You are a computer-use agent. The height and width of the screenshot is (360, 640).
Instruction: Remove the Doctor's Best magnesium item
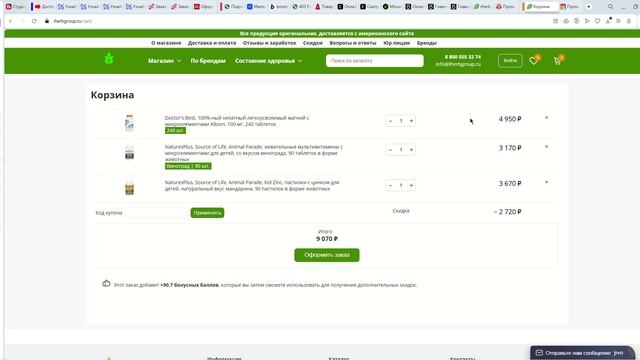click(x=547, y=118)
